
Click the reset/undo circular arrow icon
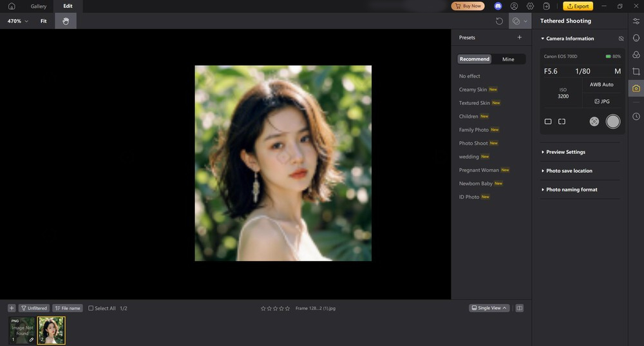[x=499, y=21]
